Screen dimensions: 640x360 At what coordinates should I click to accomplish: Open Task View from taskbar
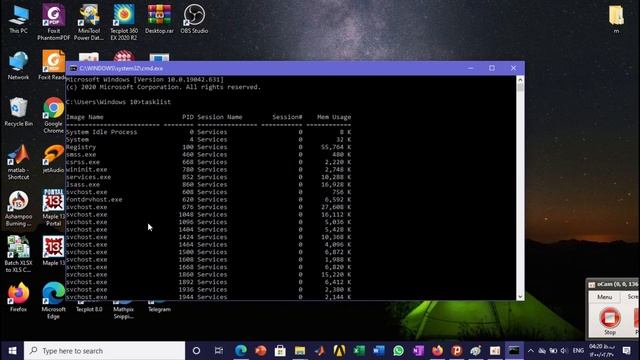click(219, 351)
